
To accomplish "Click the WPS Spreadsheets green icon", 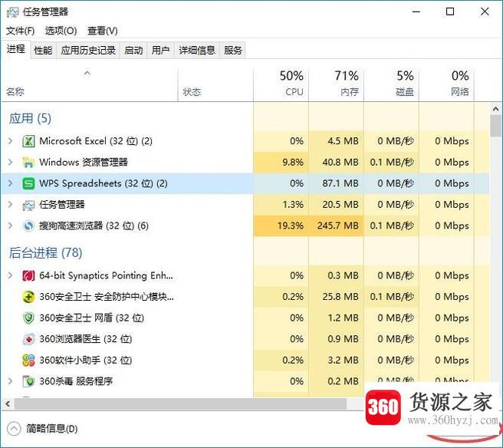I will tap(28, 183).
